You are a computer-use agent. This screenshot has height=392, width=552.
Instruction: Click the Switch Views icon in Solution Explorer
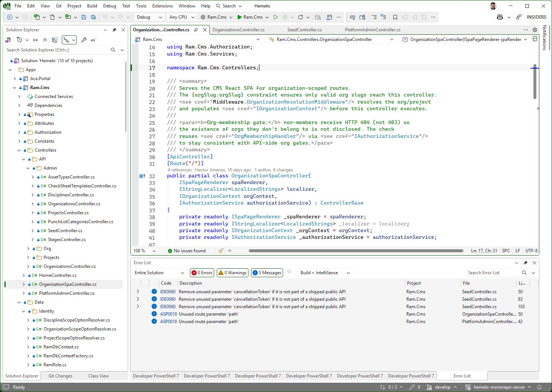click(x=8, y=40)
